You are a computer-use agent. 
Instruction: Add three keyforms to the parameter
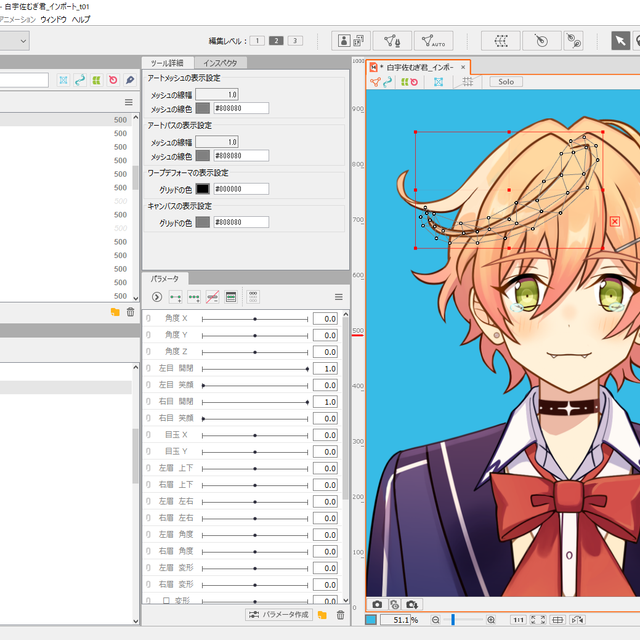[193, 297]
